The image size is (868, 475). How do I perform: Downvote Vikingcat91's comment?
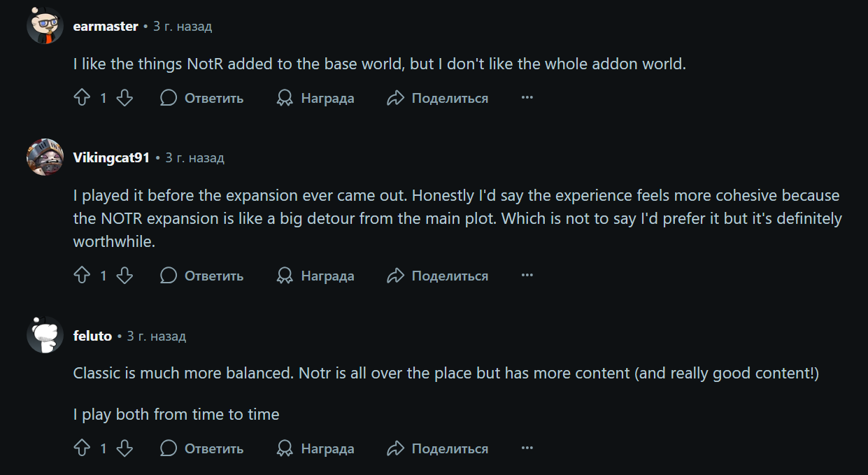coord(124,276)
